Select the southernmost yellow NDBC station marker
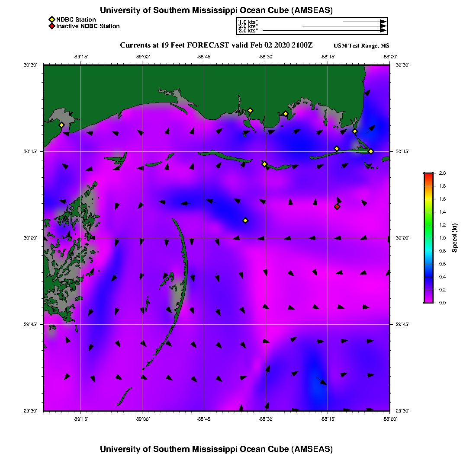476x454 pixels. pos(245,221)
